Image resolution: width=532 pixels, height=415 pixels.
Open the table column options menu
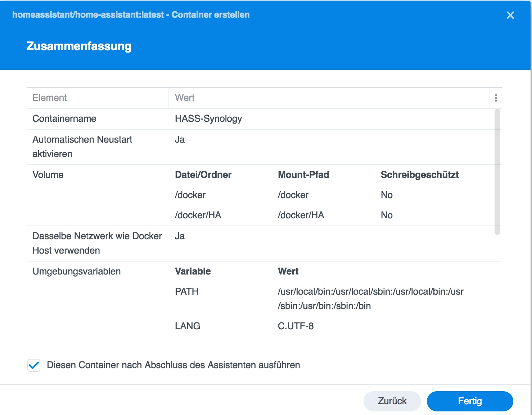(x=496, y=98)
